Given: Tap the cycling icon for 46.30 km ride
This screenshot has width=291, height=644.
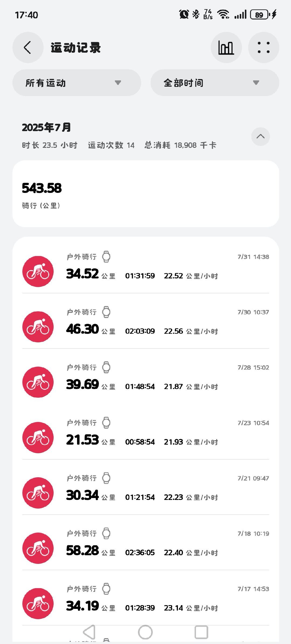Looking at the screenshot, I should (x=38, y=327).
